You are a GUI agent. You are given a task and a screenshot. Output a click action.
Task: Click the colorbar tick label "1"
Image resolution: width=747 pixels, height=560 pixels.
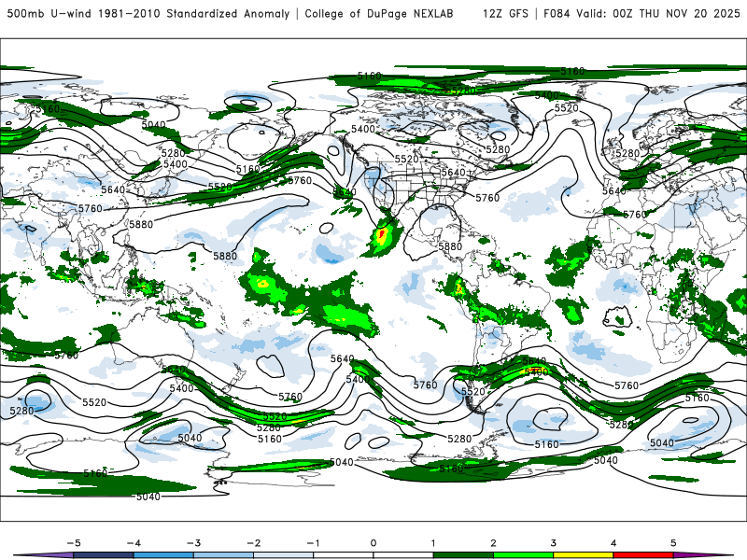tap(433, 543)
